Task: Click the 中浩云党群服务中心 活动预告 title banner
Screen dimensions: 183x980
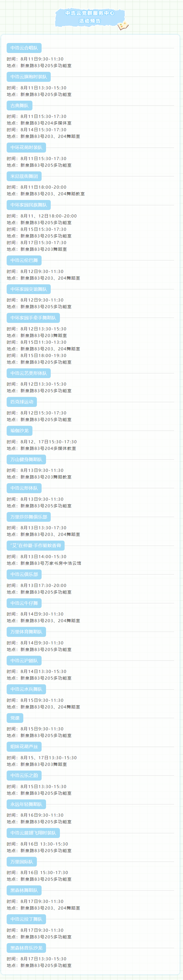Action: [x=90, y=17]
